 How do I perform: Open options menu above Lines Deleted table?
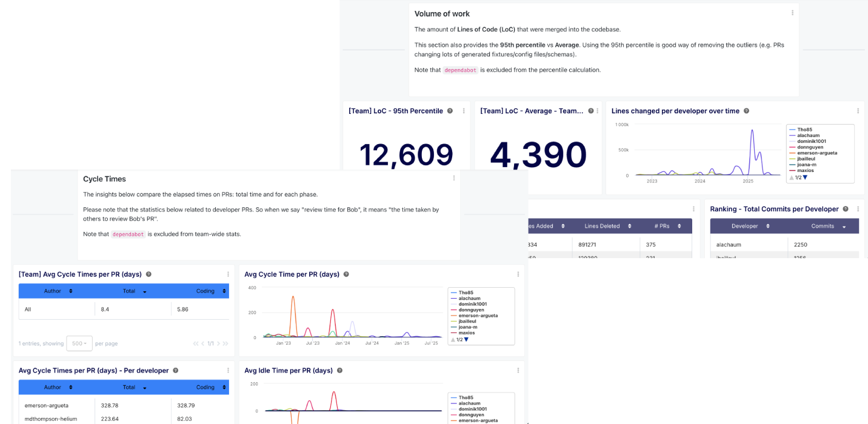[693, 209]
